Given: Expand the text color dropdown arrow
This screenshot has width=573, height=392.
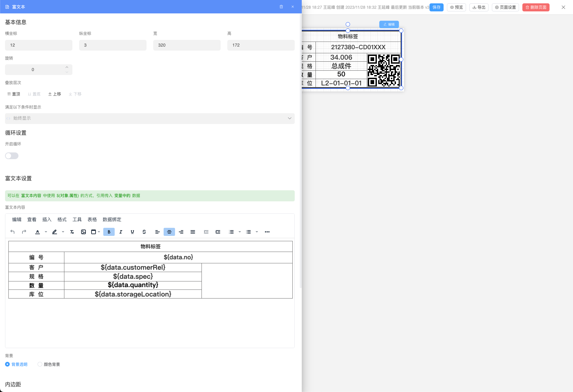Looking at the screenshot, I should tap(46, 232).
